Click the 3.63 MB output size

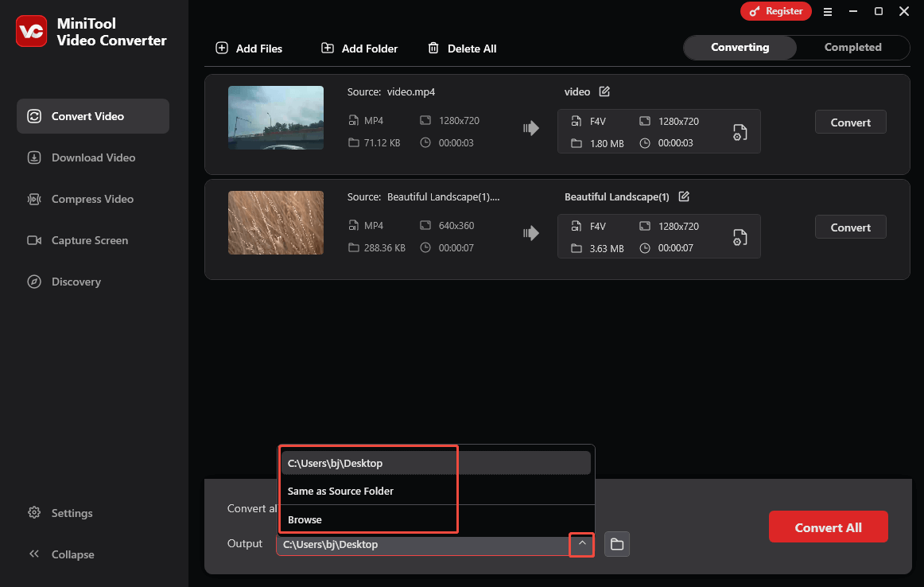tap(607, 249)
